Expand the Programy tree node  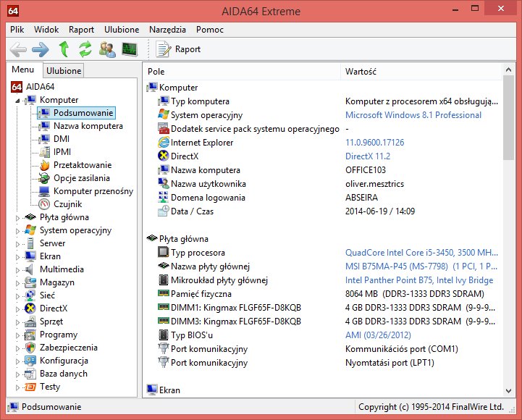17,335
